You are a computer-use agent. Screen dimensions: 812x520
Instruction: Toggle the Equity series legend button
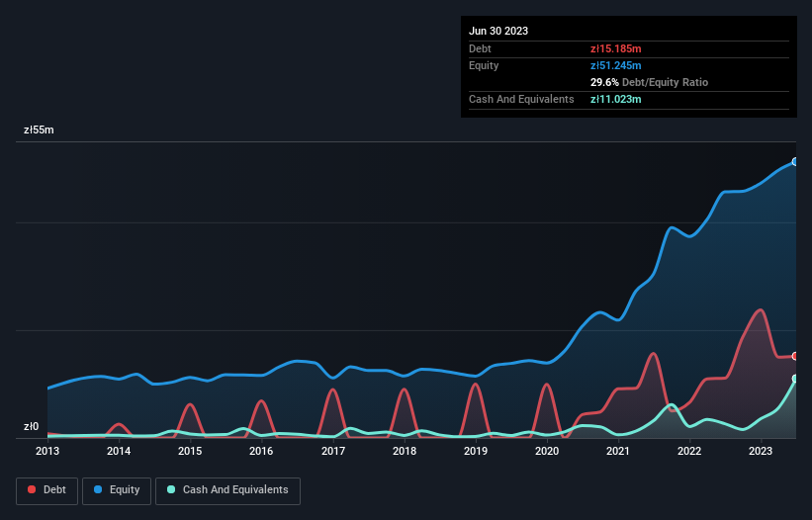click(x=117, y=490)
